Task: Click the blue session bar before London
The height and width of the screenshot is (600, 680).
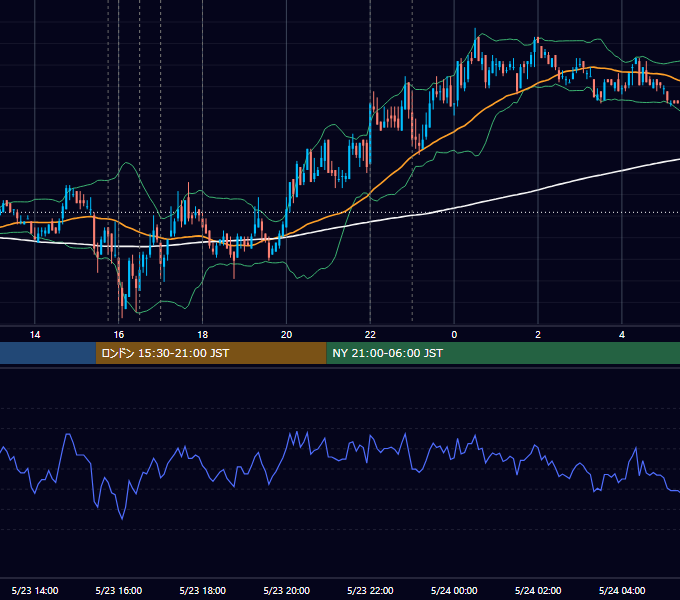Action: (48, 353)
